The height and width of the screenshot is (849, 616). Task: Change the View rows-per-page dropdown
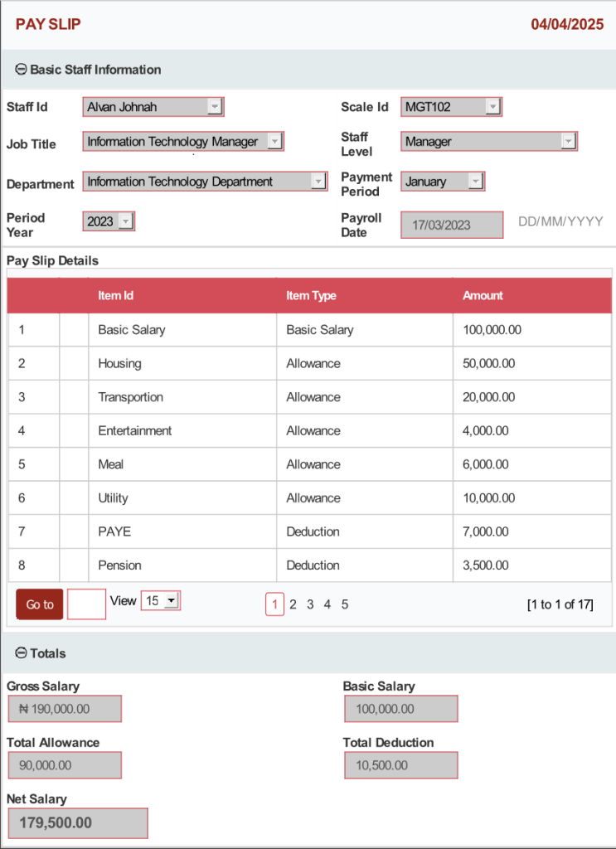161,601
